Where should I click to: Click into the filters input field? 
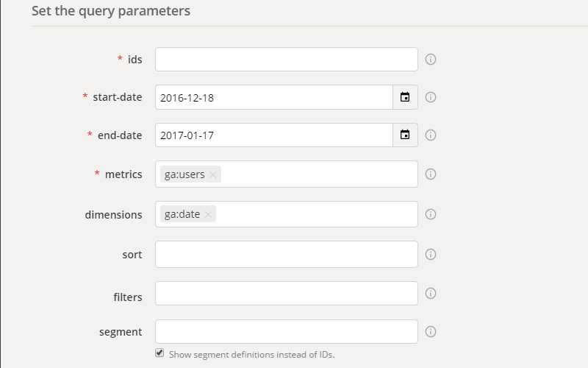click(x=286, y=293)
